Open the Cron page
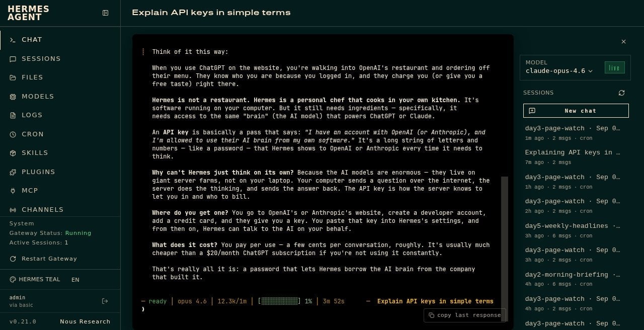The width and height of the screenshot is (644, 330). 60,134
